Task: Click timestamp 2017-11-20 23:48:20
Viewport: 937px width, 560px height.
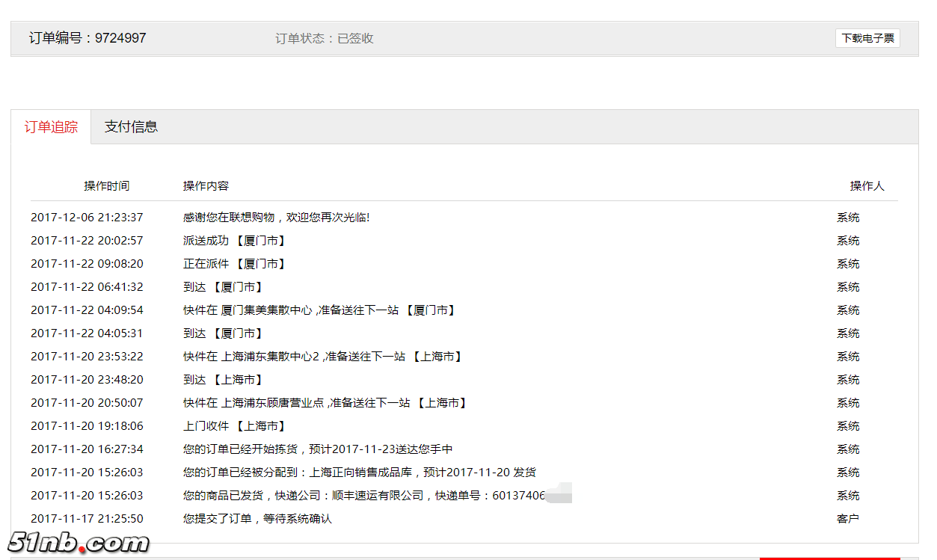Action: coord(87,380)
